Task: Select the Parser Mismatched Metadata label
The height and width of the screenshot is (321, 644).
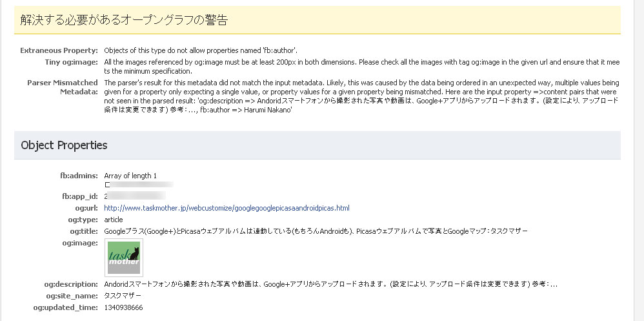Action: click(63, 87)
